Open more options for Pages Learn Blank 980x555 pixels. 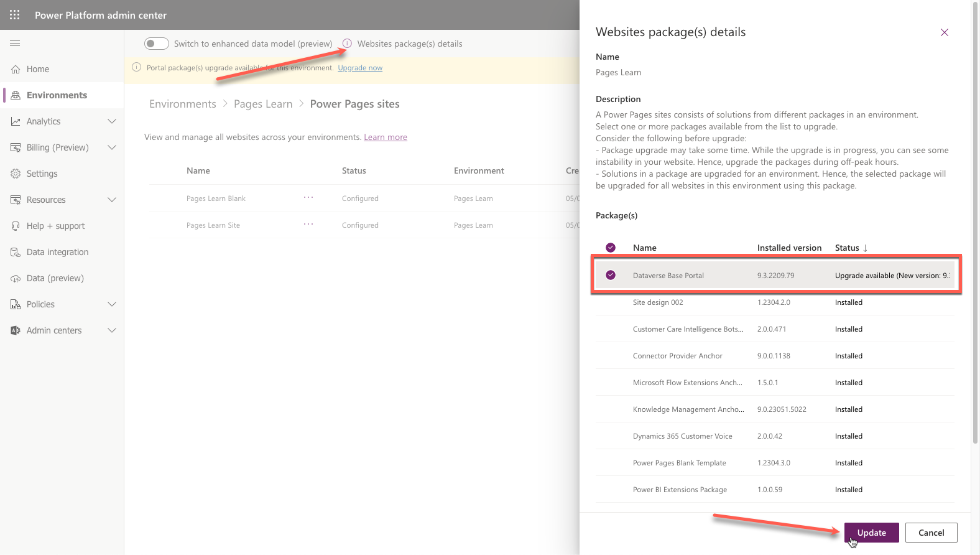308,198
